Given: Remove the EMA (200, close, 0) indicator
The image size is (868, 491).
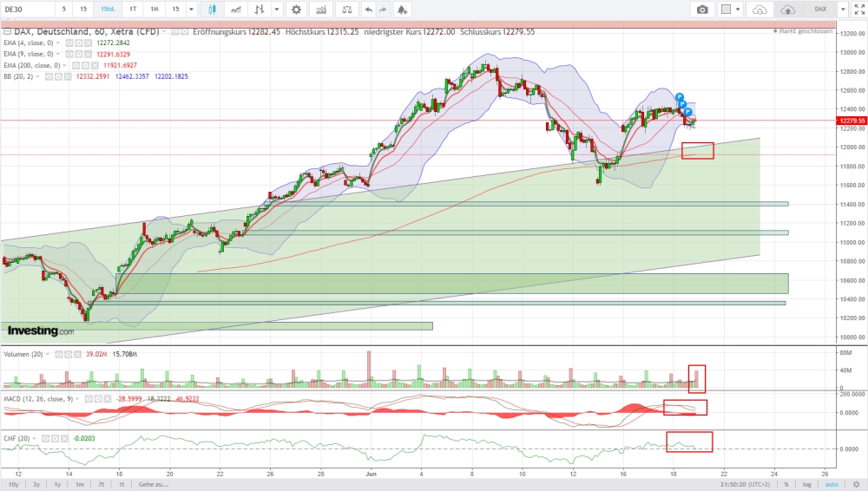Looking at the screenshot, I should (94, 65).
